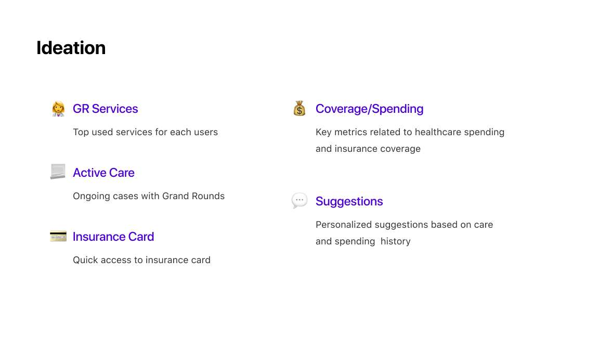Click the money bag icon beside Coverage/Spending

pyautogui.click(x=299, y=109)
